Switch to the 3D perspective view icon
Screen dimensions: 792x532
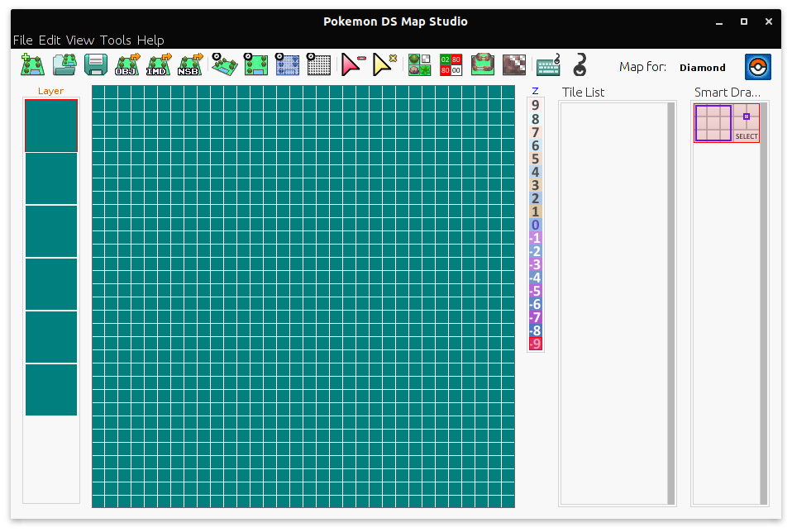point(224,65)
